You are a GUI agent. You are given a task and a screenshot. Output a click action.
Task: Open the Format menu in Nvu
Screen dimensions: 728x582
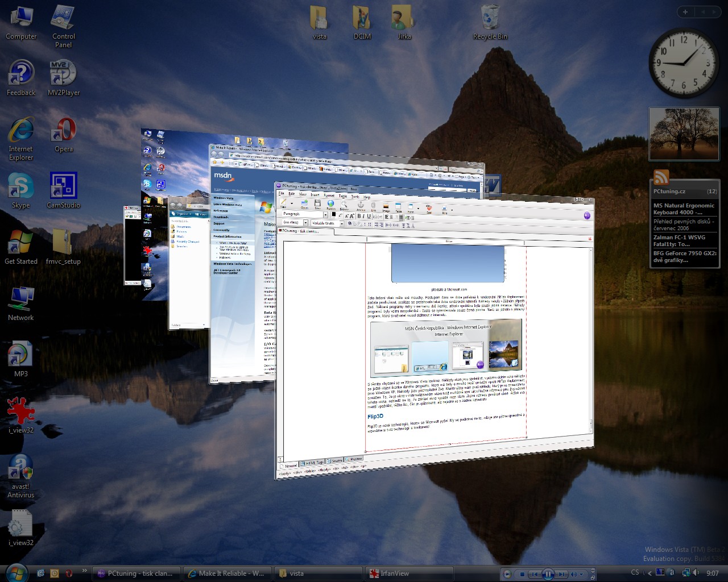click(x=329, y=196)
